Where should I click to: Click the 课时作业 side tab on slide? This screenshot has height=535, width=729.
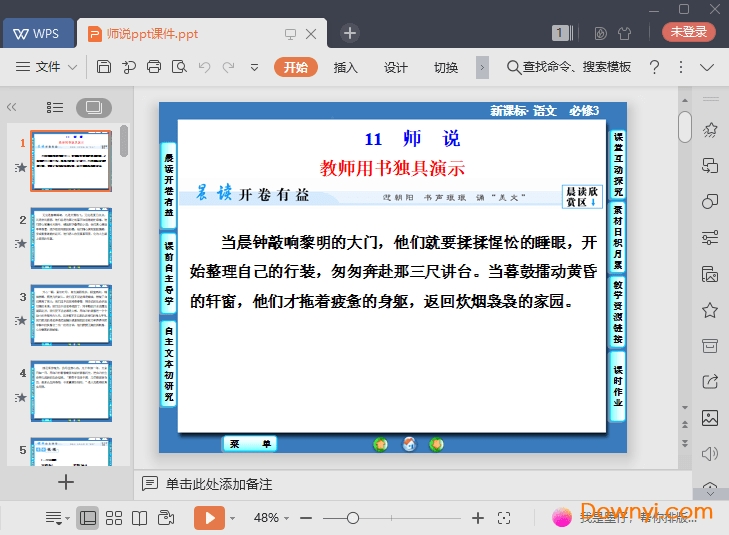(617, 386)
